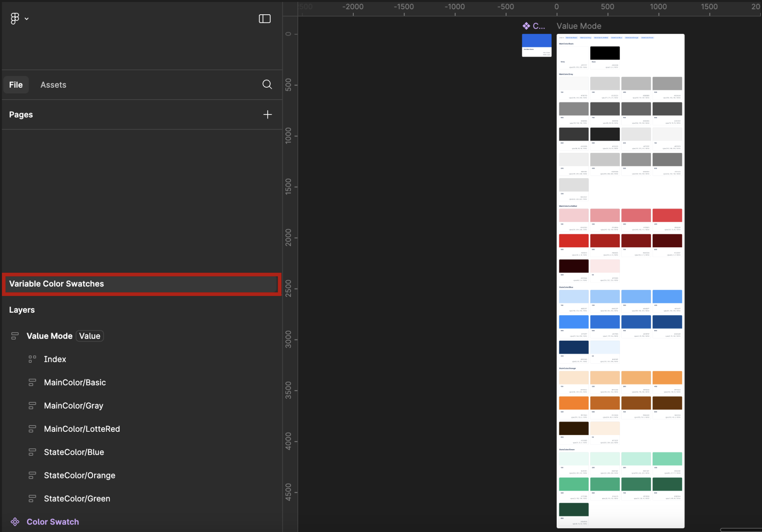This screenshot has height=532, width=762.
Task: Click the StateColor/Green auto-layout icon
Action: tap(32, 499)
